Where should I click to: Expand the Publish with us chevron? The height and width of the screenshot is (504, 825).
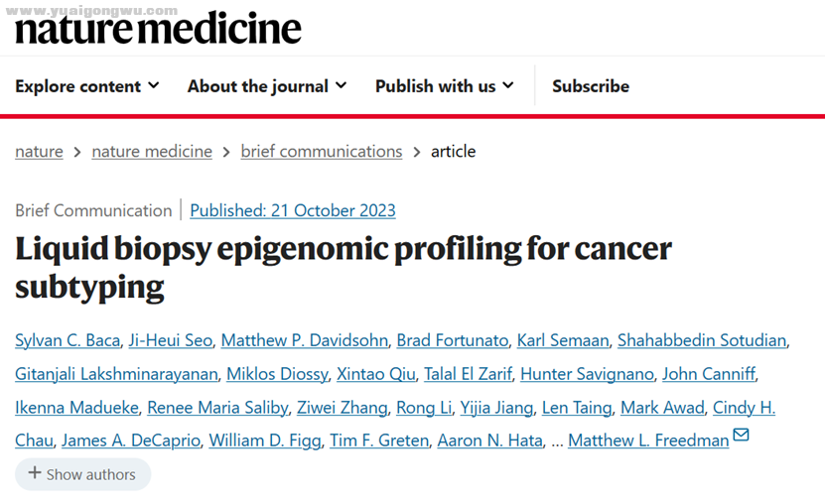point(508,85)
